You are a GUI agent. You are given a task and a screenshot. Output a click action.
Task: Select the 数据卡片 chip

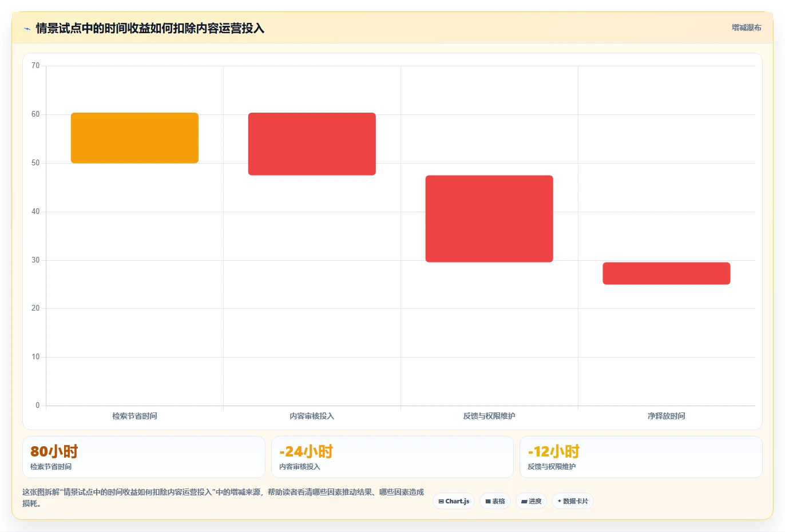pos(572,501)
